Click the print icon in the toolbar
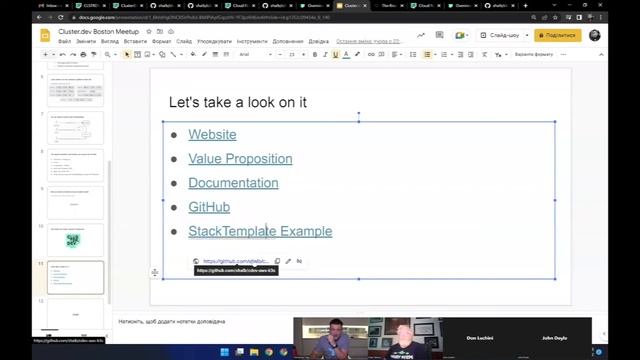This screenshot has width=640, height=360. (x=83, y=54)
